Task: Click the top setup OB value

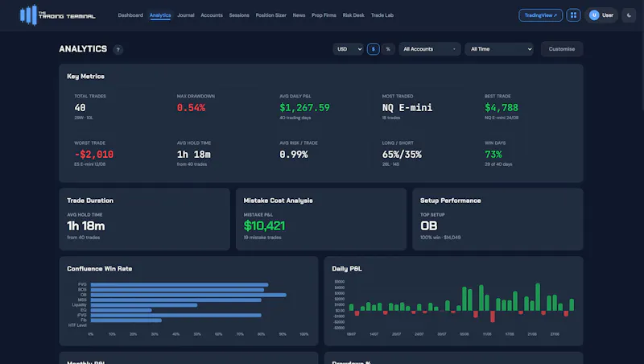Action: (429, 226)
